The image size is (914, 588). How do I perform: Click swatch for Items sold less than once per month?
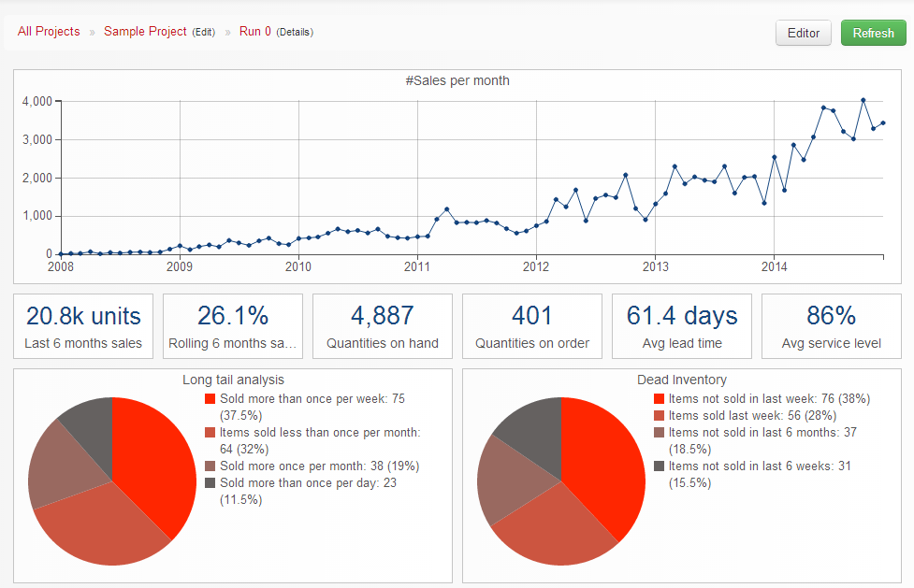[210, 433]
